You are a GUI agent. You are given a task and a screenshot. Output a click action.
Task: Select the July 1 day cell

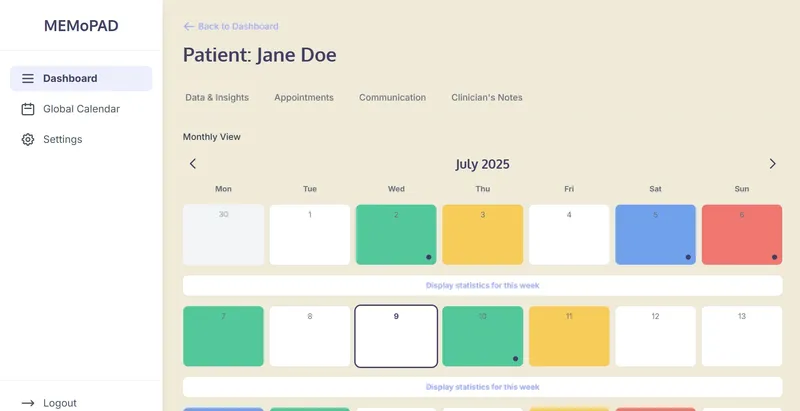[310, 235]
